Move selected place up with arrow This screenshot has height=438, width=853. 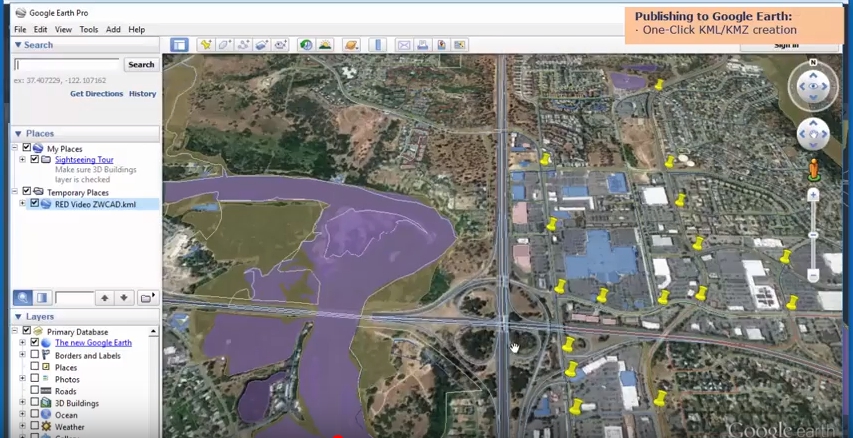104,298
